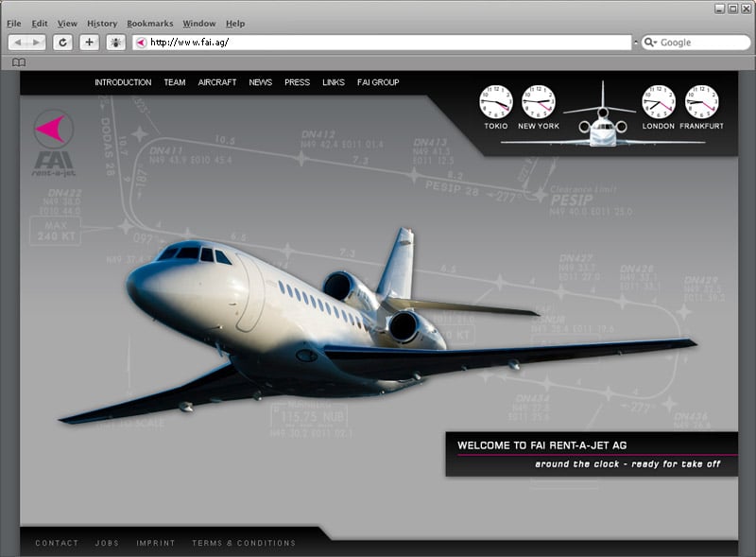The height and width of the screenshot is (557, 756).
Task: Open the File menu
Action: pos(14,24)
